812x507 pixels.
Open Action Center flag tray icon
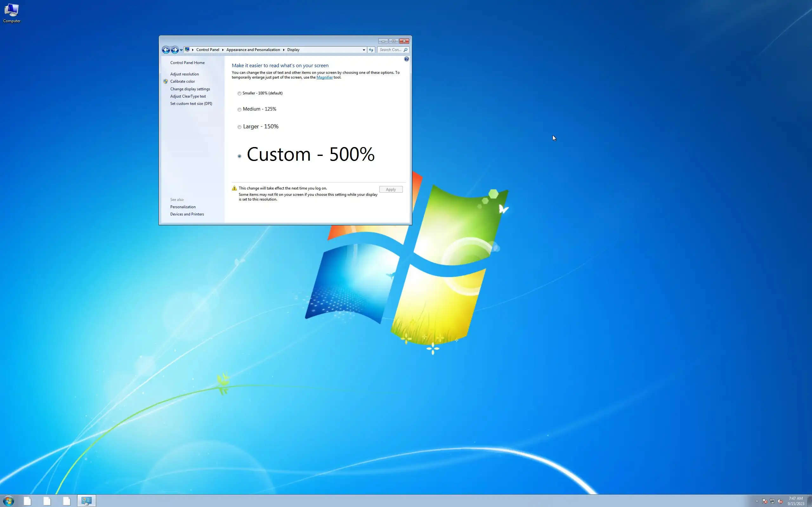point(765,501)
